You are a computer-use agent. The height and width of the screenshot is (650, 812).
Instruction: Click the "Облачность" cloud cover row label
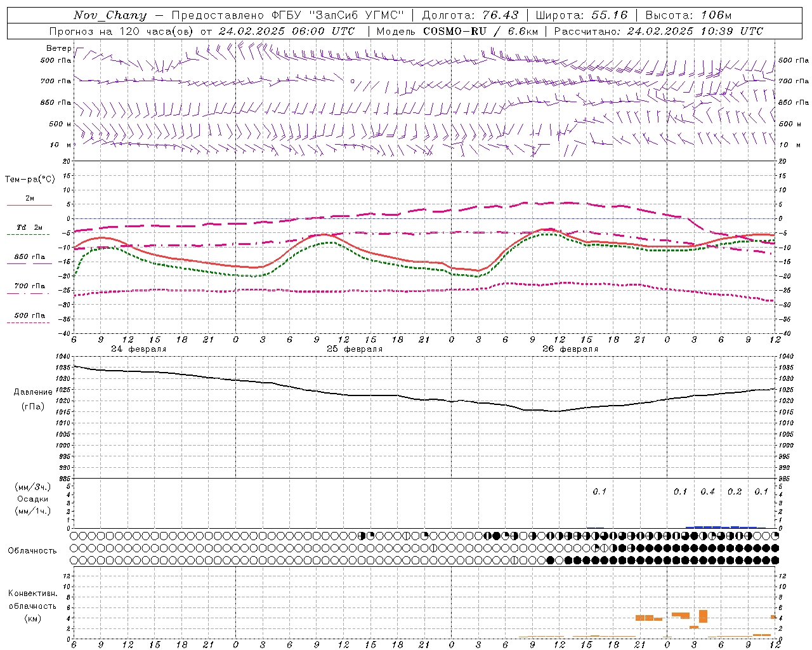[x=32, y=551]
